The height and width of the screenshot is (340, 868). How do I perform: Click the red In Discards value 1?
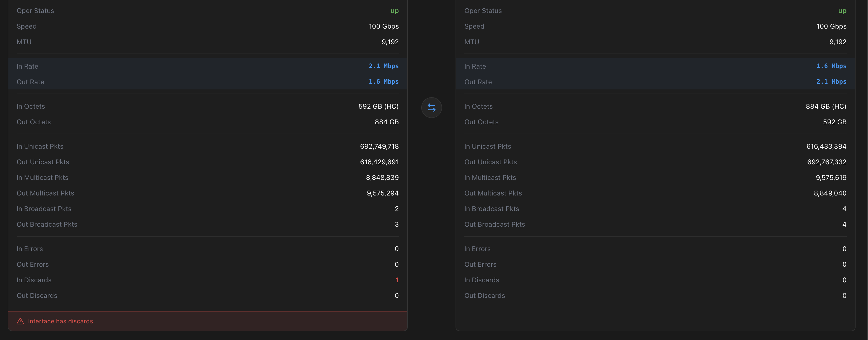pos(397,280)
